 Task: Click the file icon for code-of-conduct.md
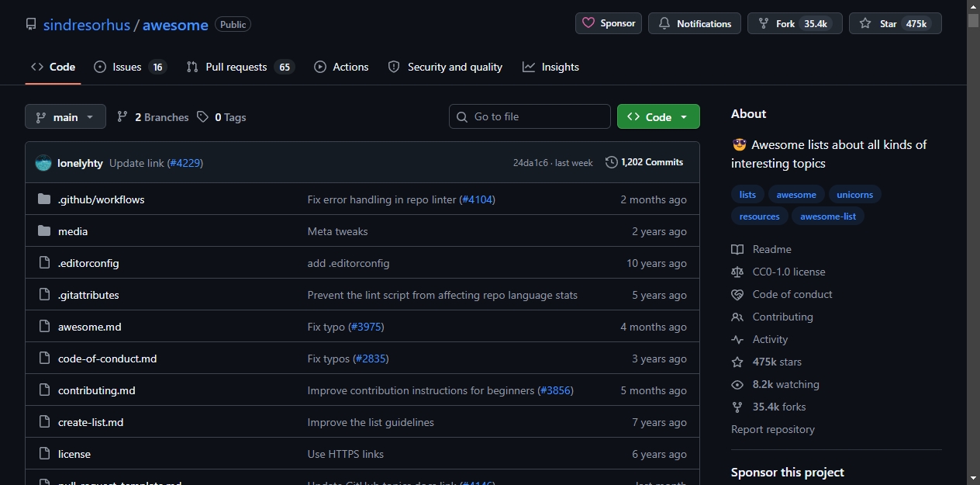click(x=44, y=359)
